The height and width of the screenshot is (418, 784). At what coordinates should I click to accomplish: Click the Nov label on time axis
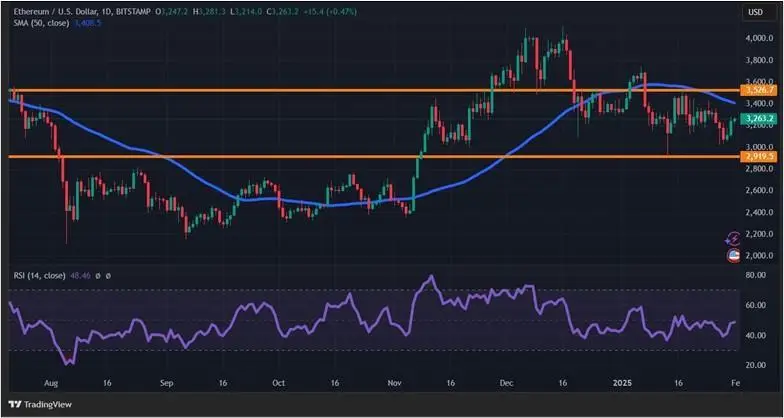pos(392,383)
